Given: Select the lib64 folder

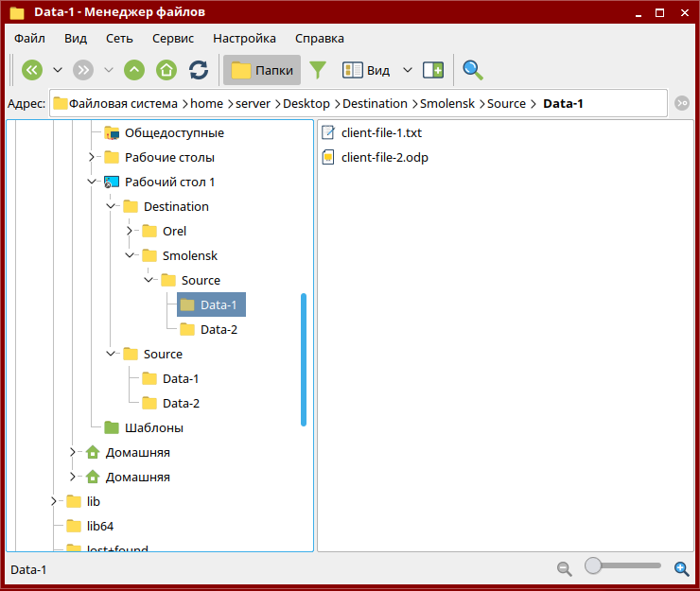Looking at the screenshot, I should [100, 526].
